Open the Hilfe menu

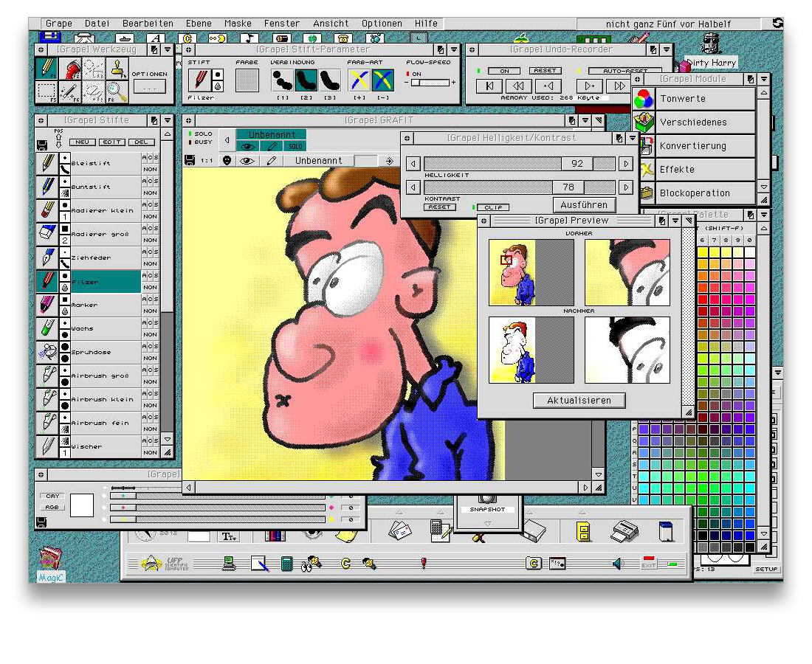pos(426,24)
